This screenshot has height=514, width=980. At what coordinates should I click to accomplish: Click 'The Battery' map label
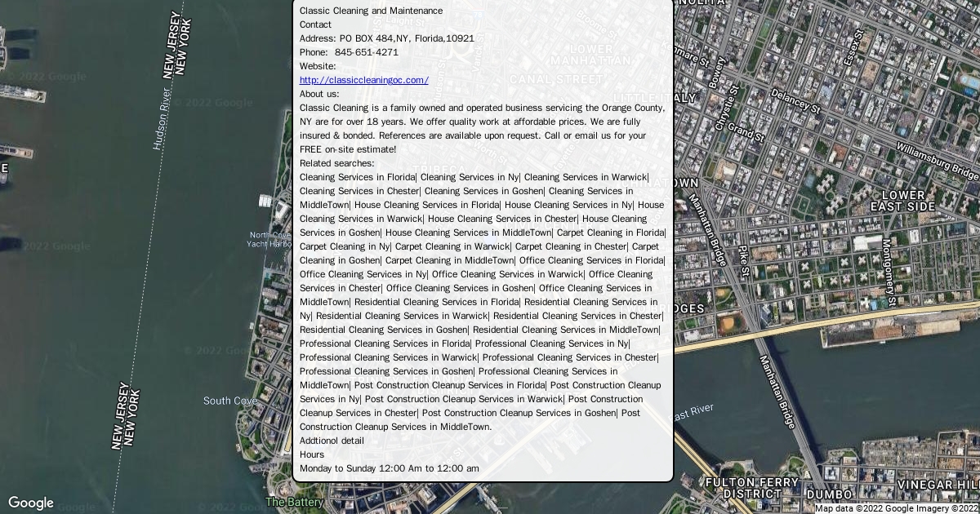point(294,502)
